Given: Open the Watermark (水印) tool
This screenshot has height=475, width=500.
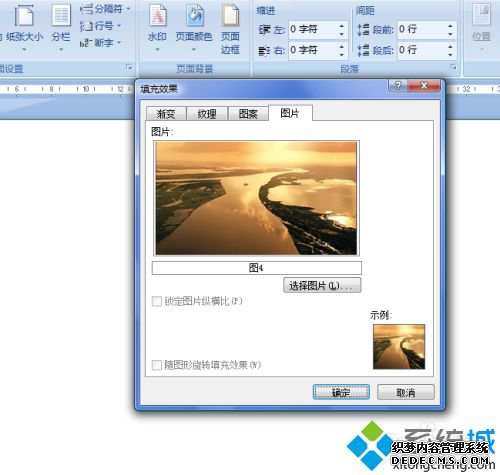Looking at the screenshot, I should (157, 28).
